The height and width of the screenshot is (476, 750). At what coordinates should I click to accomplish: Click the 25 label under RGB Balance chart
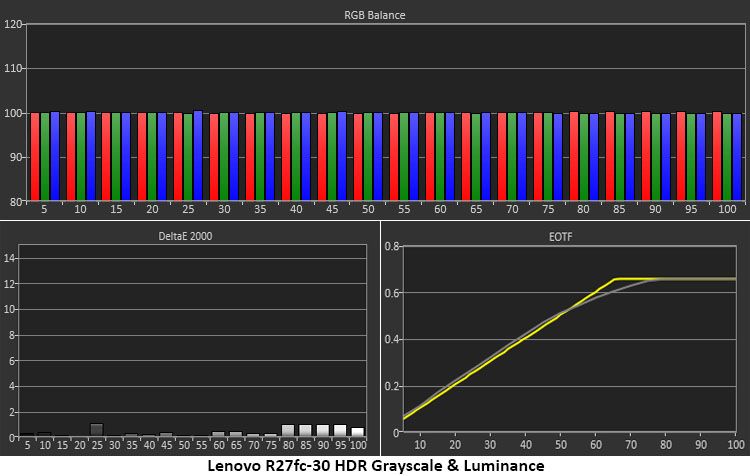point(188,210)
